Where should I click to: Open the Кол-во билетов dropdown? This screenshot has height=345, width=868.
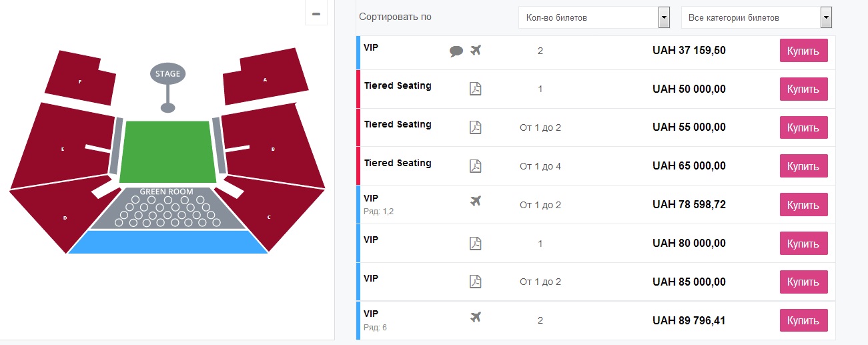[x=663, y=18]
